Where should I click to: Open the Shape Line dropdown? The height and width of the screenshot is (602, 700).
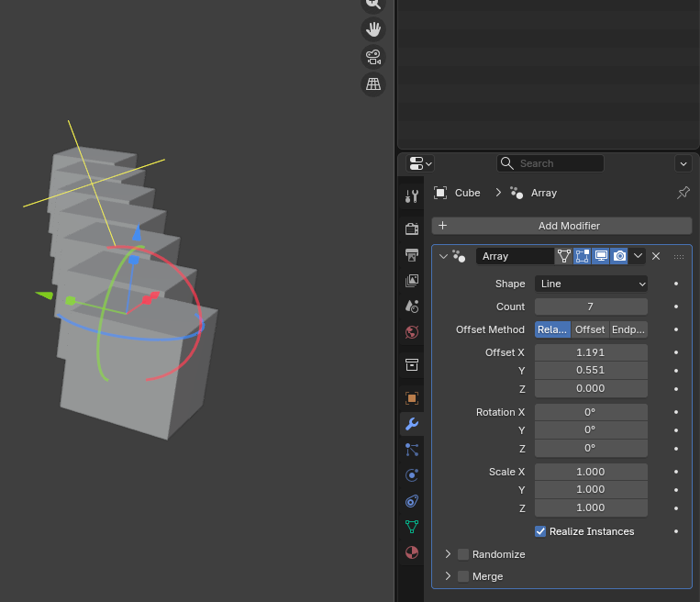591,284
